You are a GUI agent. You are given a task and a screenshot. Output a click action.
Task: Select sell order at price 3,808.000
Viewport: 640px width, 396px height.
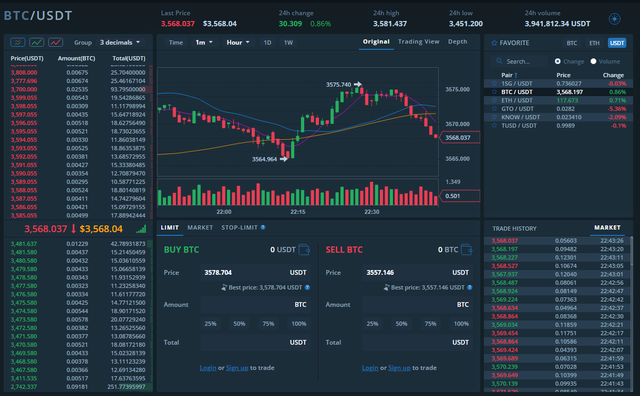(x=78, y=73)
